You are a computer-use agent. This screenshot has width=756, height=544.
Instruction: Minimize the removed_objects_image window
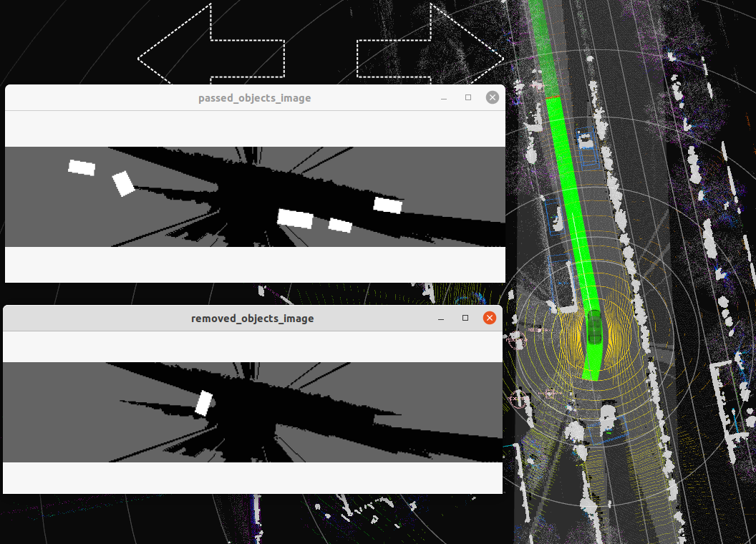pos(442,318)
